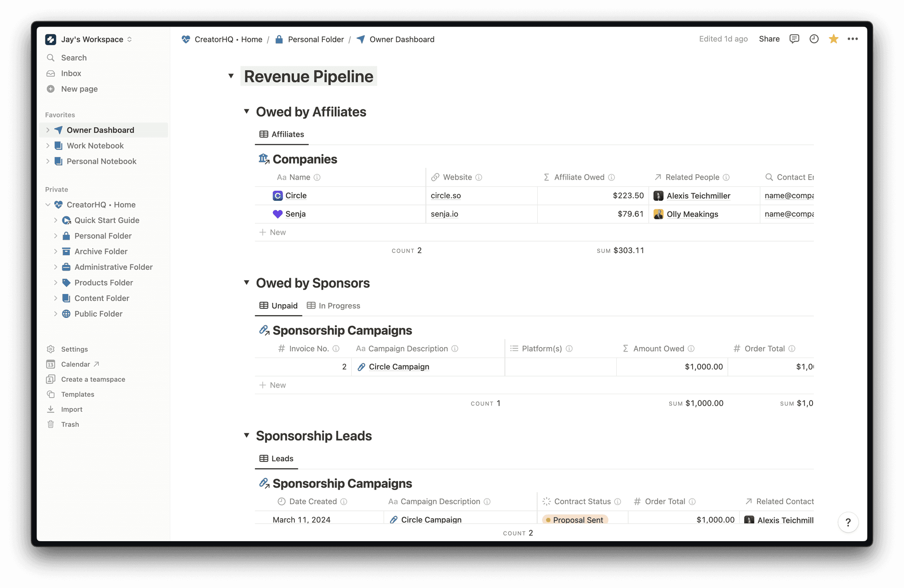904x588 pixels.
Task: Create a New page from the sidebar
Action: (x=79, y=89)
